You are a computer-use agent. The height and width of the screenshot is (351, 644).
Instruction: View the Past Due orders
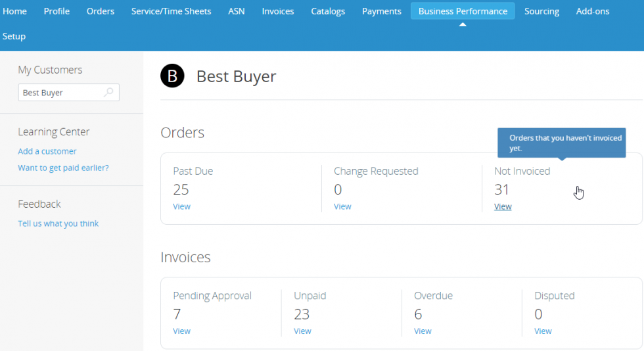pyautogui.click(x=181, y=206)
